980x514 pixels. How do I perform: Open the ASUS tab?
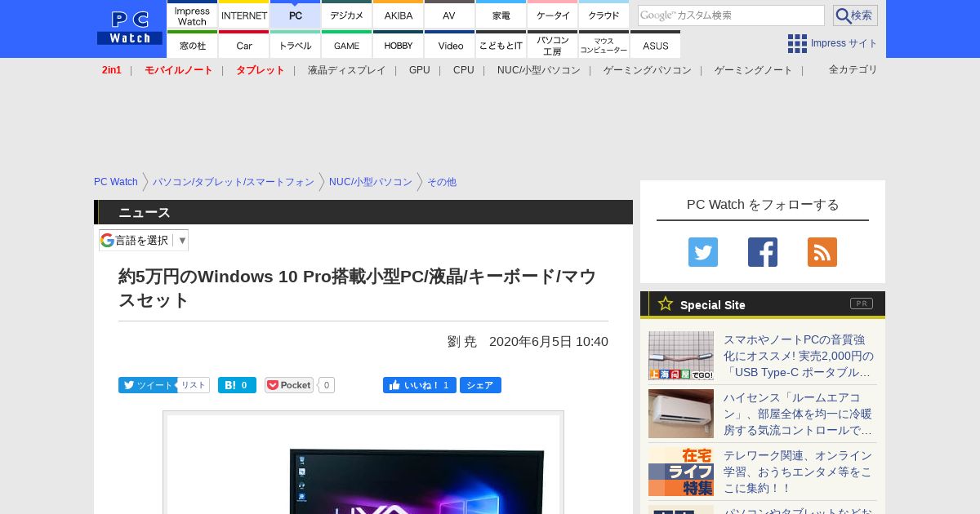(x=656, y=44)
